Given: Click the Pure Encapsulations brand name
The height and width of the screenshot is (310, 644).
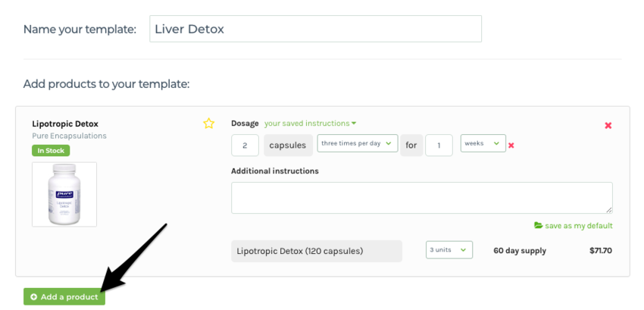Looking at the screenshot, I should click(x=69, y=136).
